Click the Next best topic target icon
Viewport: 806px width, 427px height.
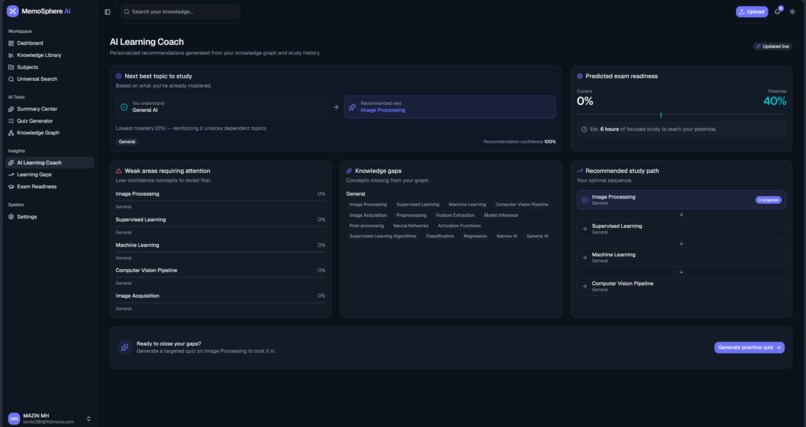(119, 76)
